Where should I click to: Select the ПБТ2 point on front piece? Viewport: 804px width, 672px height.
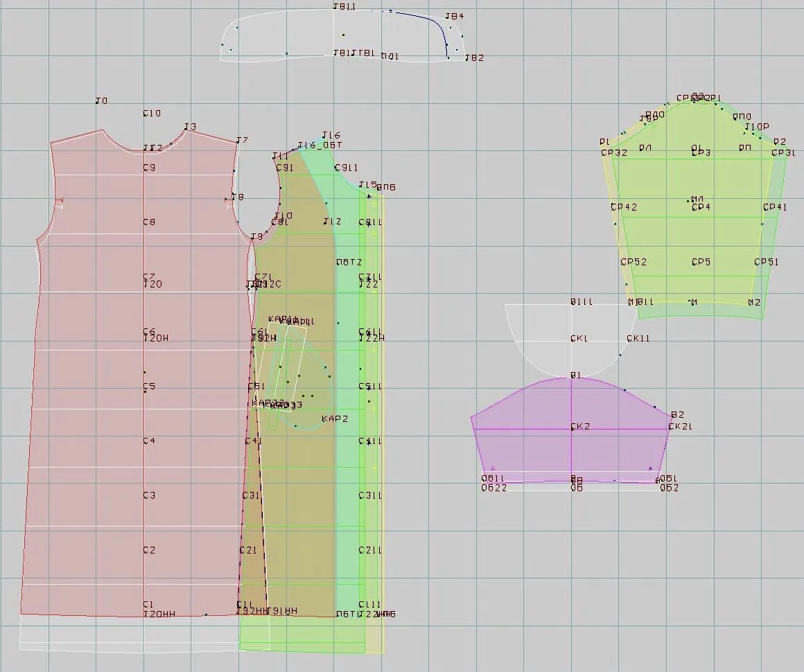(x=349, y=263)
